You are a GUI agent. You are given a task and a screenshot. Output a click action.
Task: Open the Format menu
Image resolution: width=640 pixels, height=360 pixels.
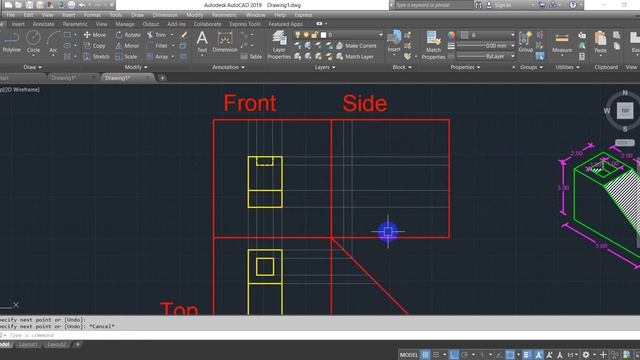click(x=92, y=15)
